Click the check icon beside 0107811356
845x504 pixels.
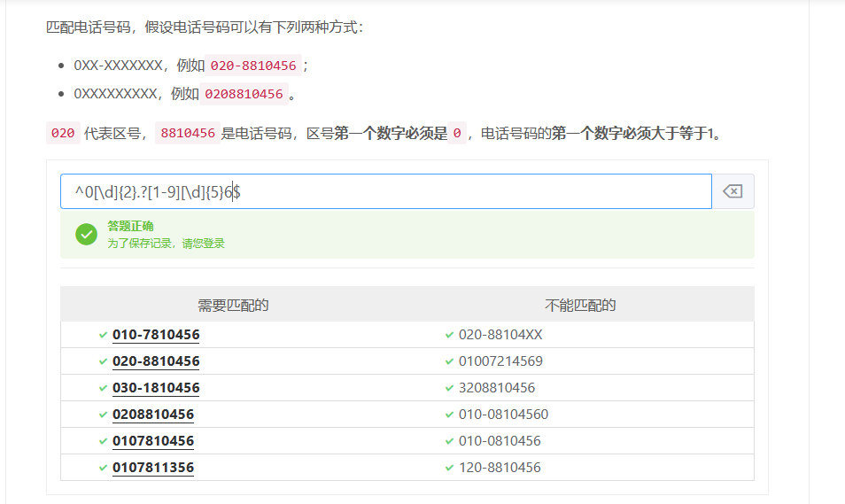(x=104, y=468)
